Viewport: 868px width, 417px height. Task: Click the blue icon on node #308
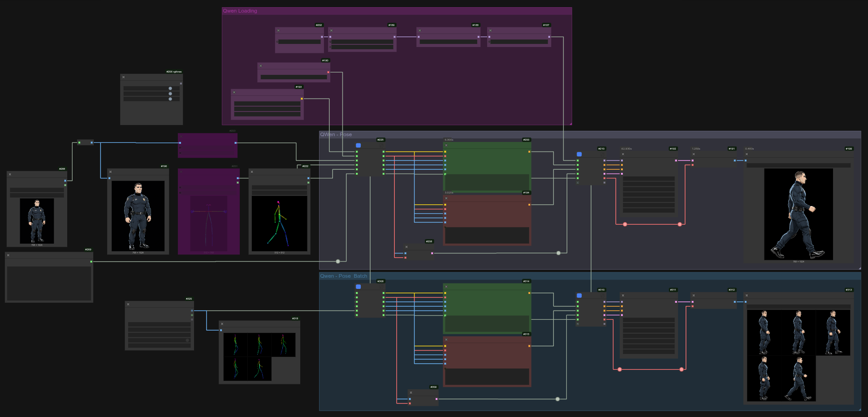(x=358, y=287)
